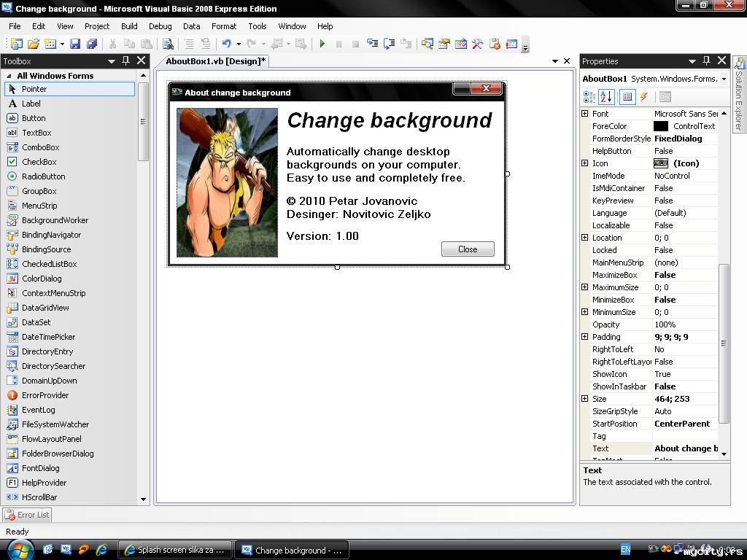Switch to Categorized properties view icon

(x=589, y=97)
